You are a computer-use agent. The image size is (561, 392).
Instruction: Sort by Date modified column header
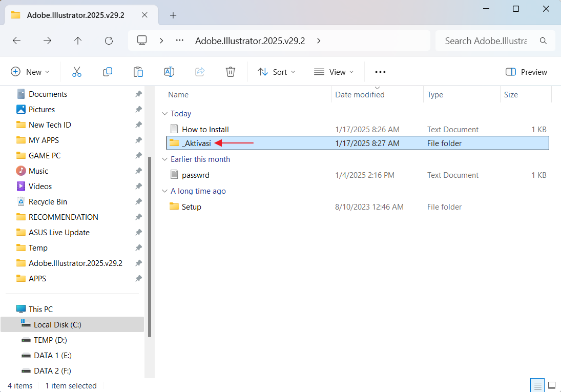(x=360, y=95)
